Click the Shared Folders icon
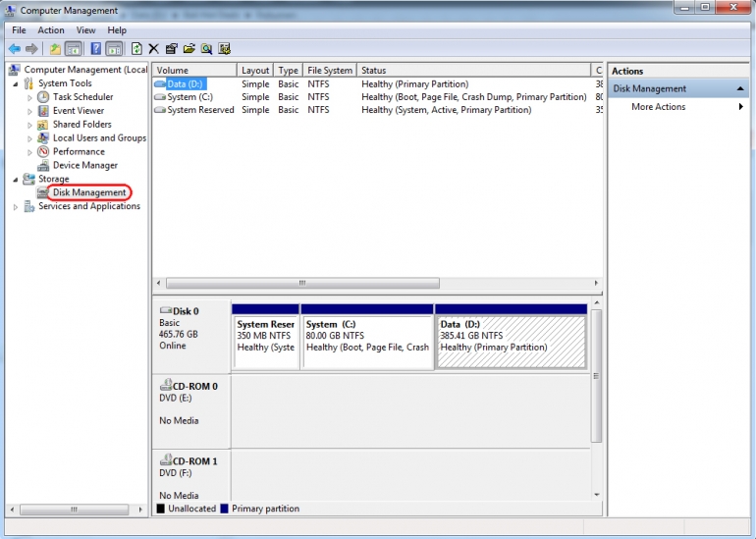This screenshot has height=539, width=756. click(x=43, y=125)
